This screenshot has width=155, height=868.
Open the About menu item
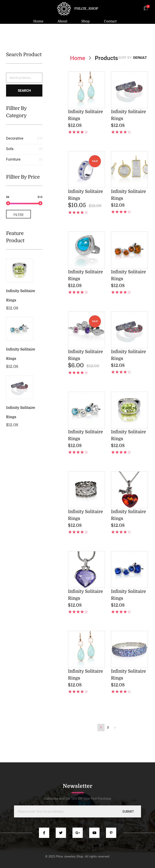tap(62, 21)
